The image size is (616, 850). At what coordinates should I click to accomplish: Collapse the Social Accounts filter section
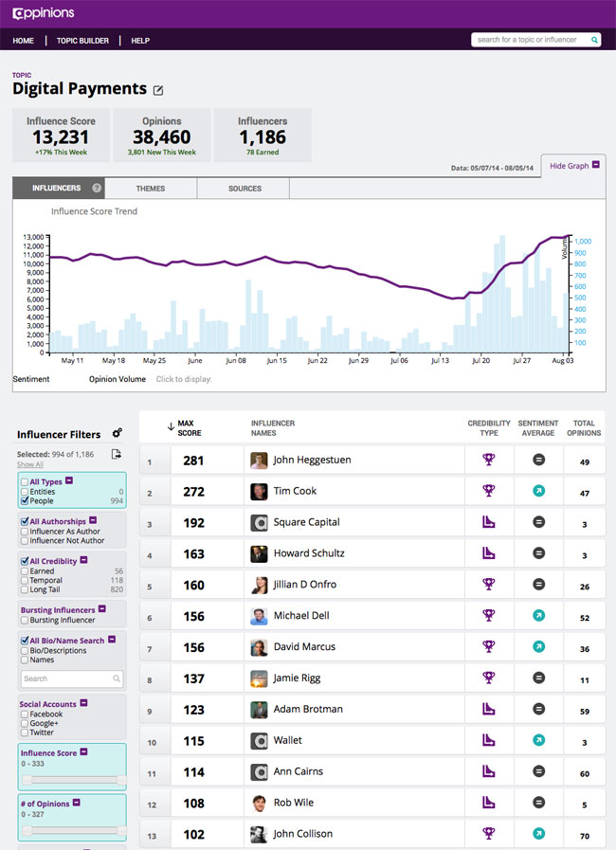(x=83, y=704)
